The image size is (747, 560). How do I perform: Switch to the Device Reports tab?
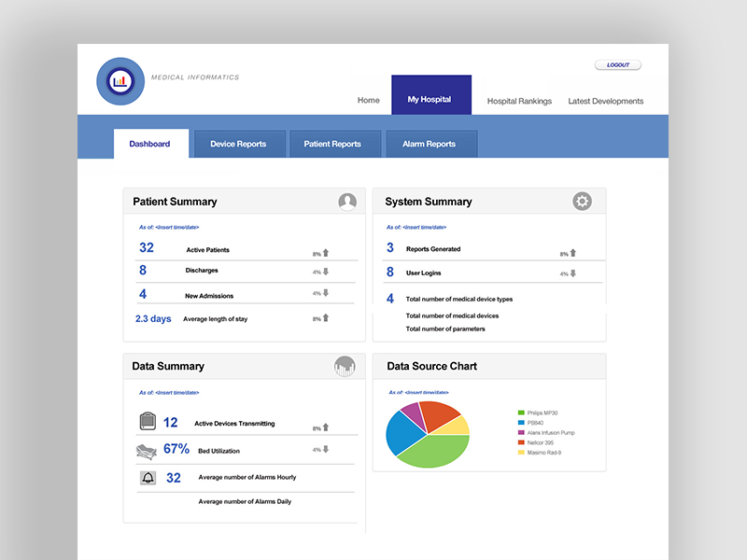[x=240, y=144]
